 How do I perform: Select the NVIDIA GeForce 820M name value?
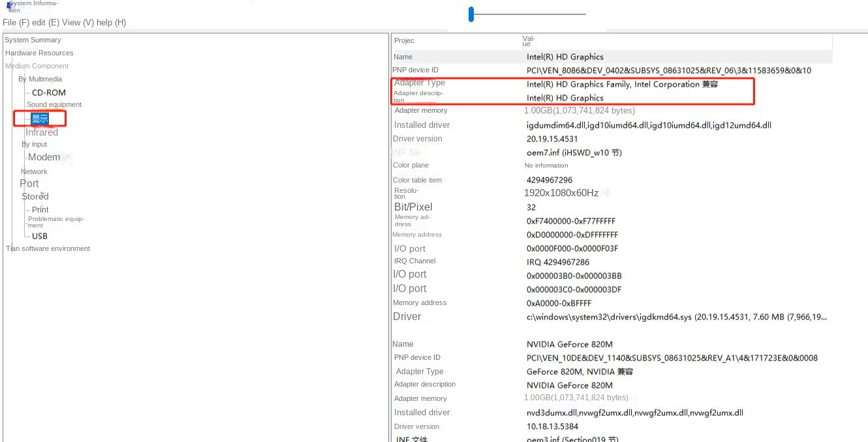(570, 344)
